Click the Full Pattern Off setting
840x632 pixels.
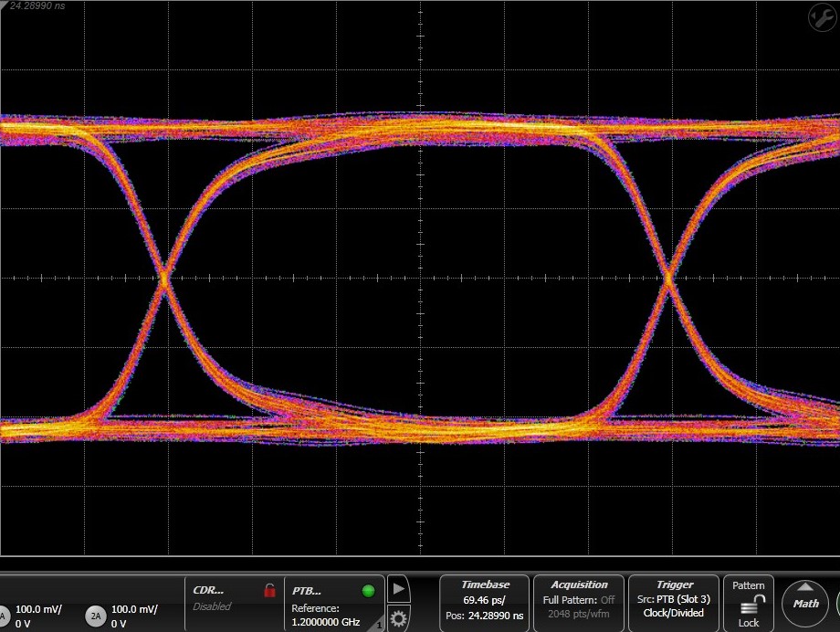[x=579, y=599]
